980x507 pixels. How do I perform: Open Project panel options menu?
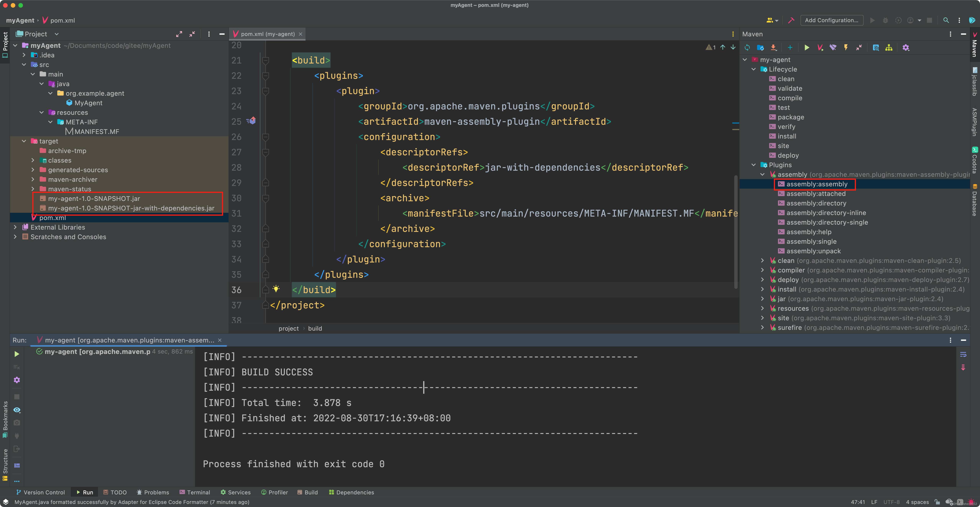point(209,34)
